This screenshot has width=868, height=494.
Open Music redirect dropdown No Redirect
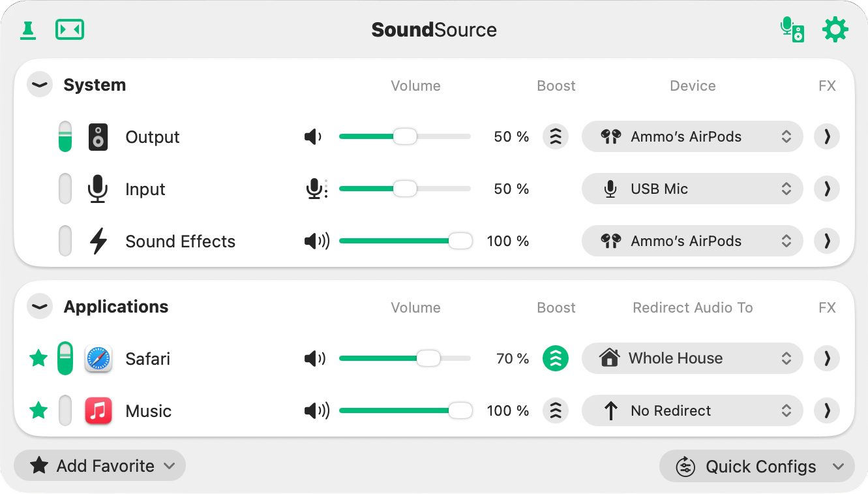(x=692, y=410)
